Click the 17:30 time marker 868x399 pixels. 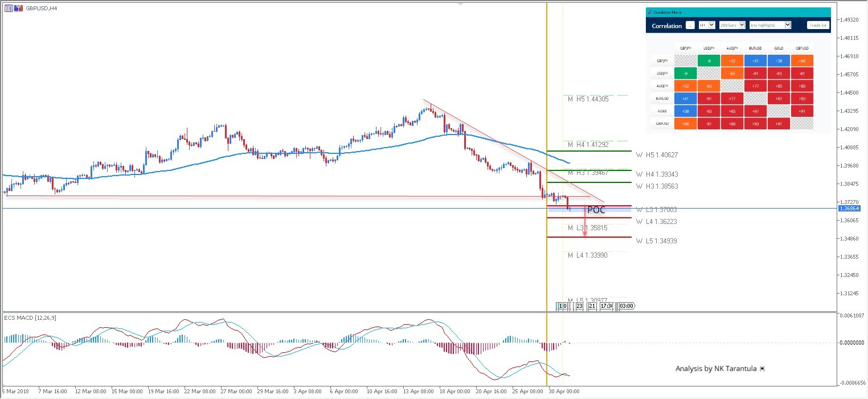tap(607, 306)
